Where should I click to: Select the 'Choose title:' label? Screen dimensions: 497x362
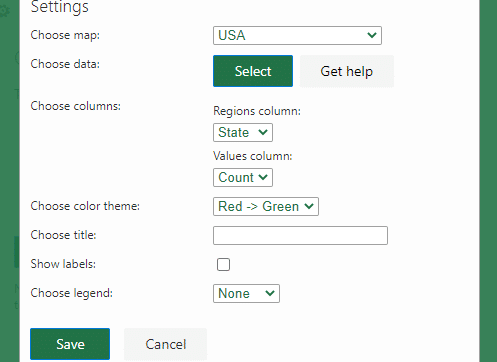pos(63,235)
